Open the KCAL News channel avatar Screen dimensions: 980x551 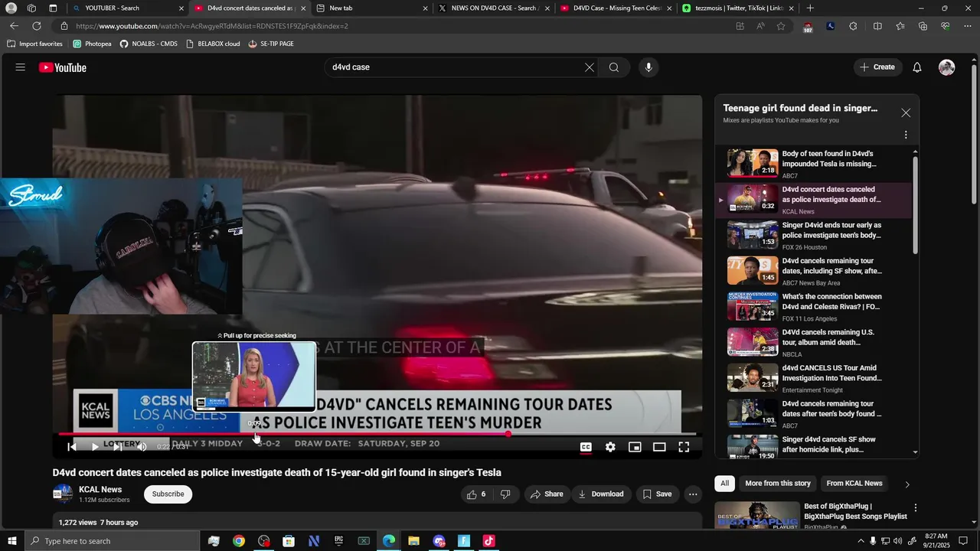(63, 494)
